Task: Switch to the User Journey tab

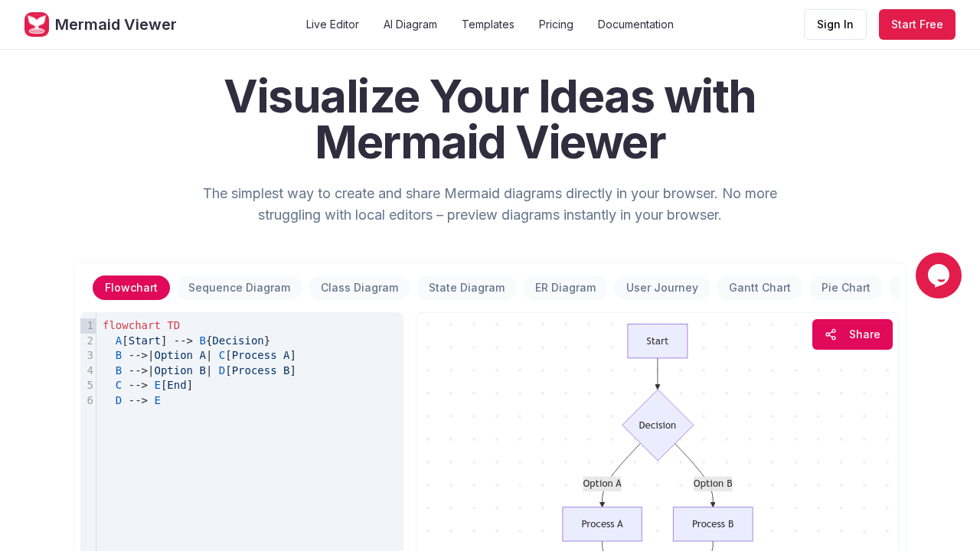Action: coord(662,289)
